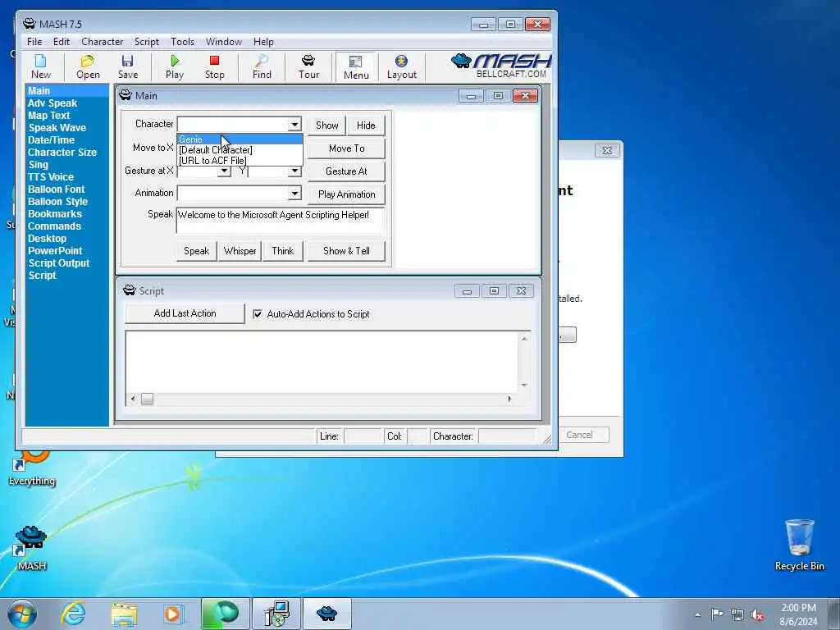
Task: Click the MASH Bellcraft.com logo
Action: [501, 66]
